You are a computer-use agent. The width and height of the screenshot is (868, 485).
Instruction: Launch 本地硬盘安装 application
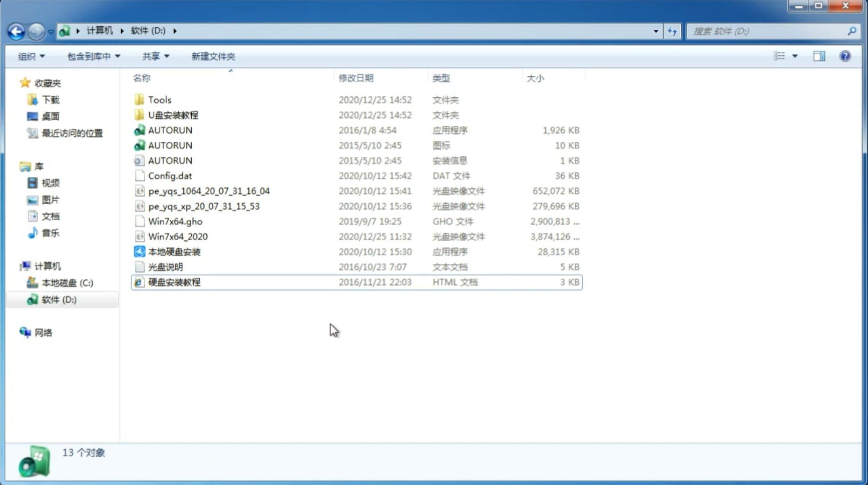pyautogui.click(x=174, y=251)
